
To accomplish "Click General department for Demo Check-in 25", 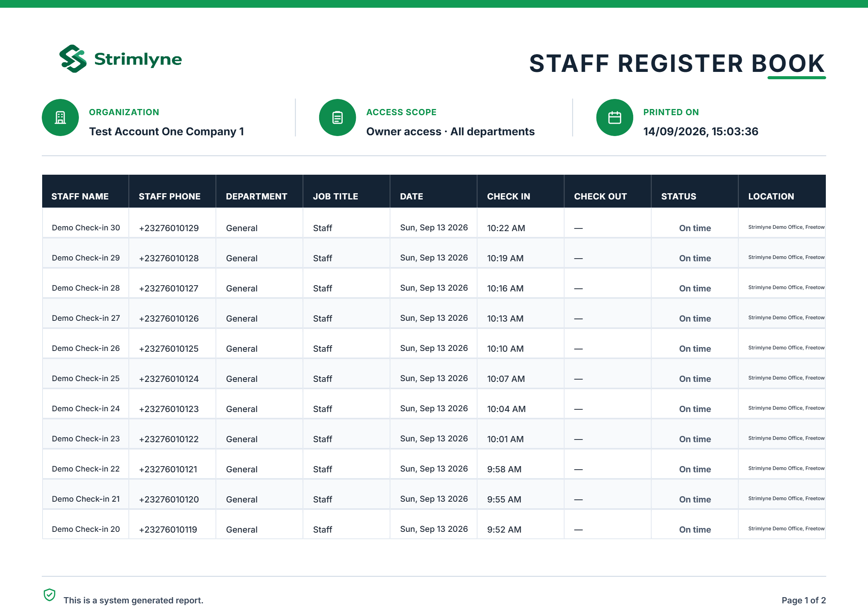I will coord(242,379).
